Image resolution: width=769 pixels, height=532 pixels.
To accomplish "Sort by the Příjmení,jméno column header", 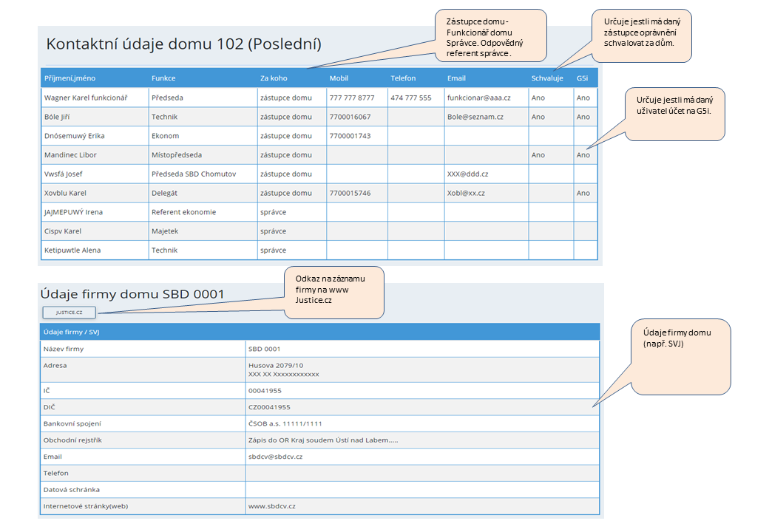I will coord(70,78).
